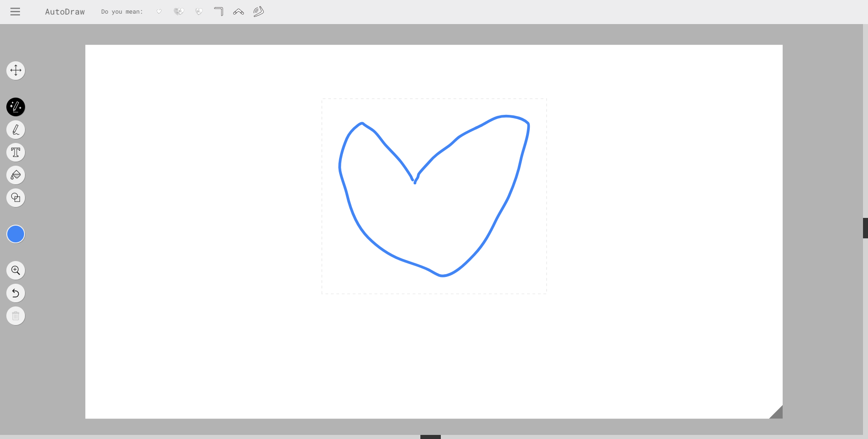This screenshot has width=868, height=439.
Task: Pick the flat boomerang suggestion
Action: tap(239, 12)
